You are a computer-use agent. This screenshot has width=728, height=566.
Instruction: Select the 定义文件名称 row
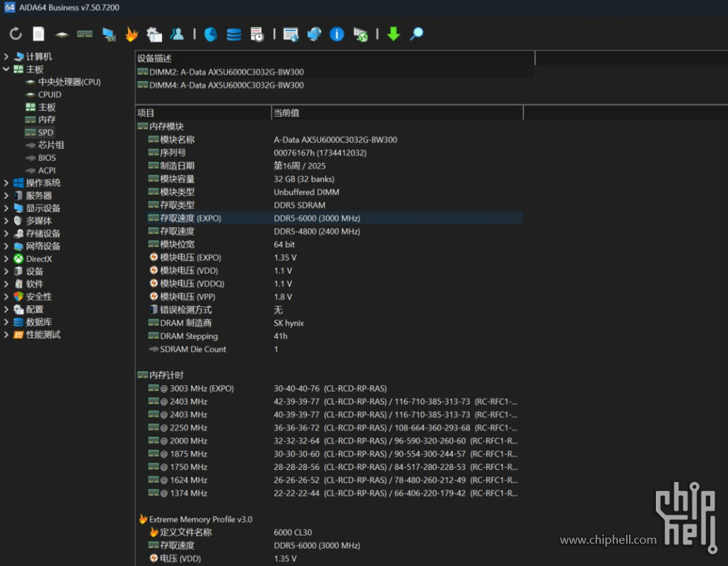[335, 532]
